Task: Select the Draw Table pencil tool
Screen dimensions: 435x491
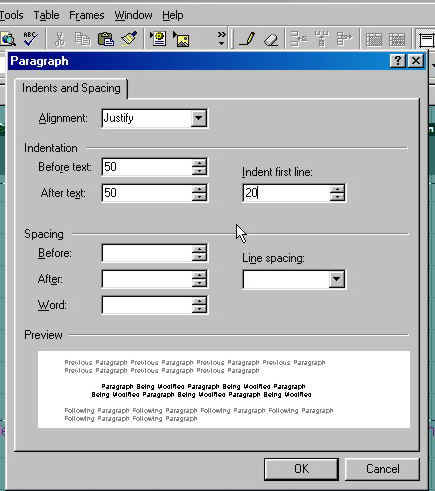Action: point(247,39)
